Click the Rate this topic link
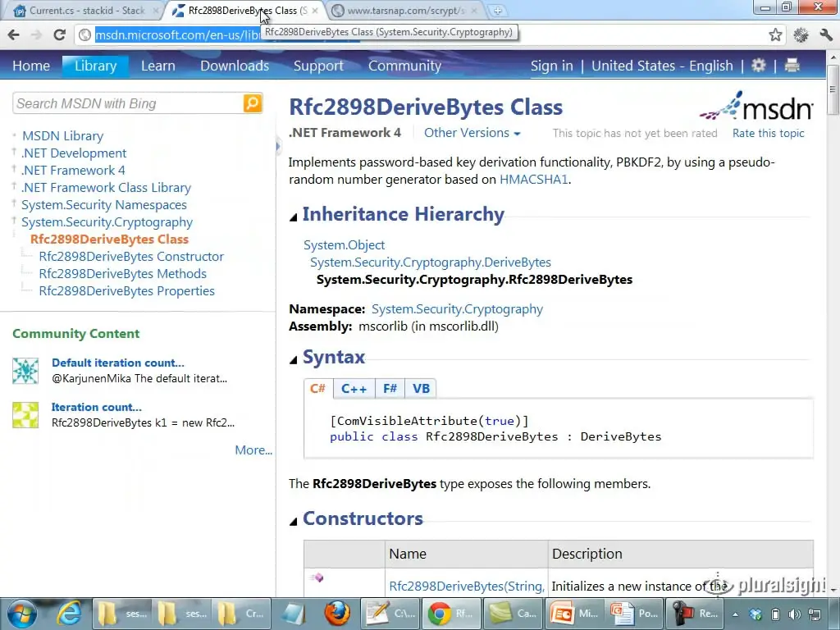 [768, 133]
